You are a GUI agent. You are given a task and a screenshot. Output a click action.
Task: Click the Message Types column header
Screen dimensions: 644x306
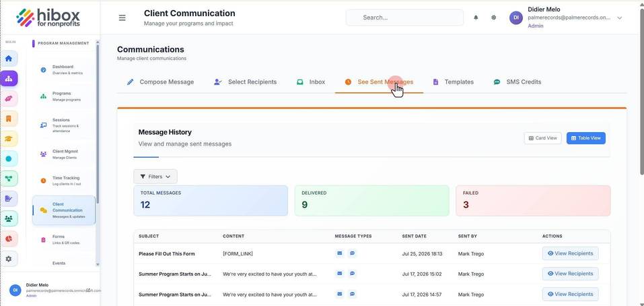coord(353,236)
